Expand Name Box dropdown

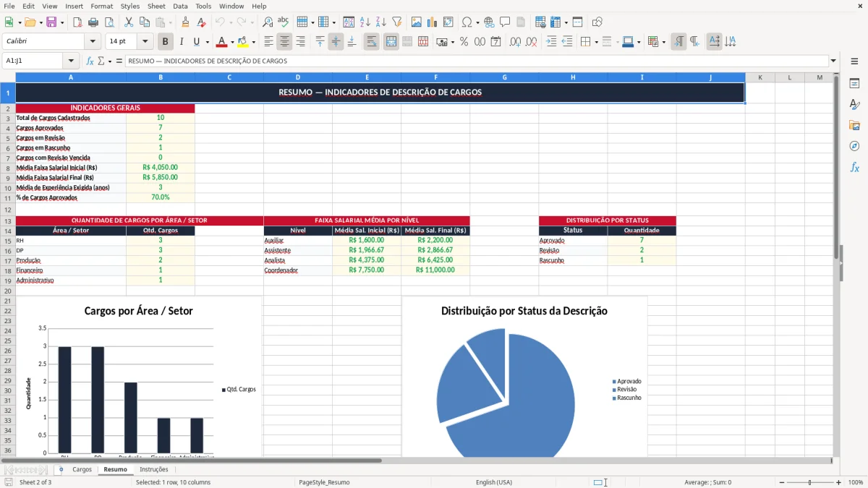[x=71, y=61]
